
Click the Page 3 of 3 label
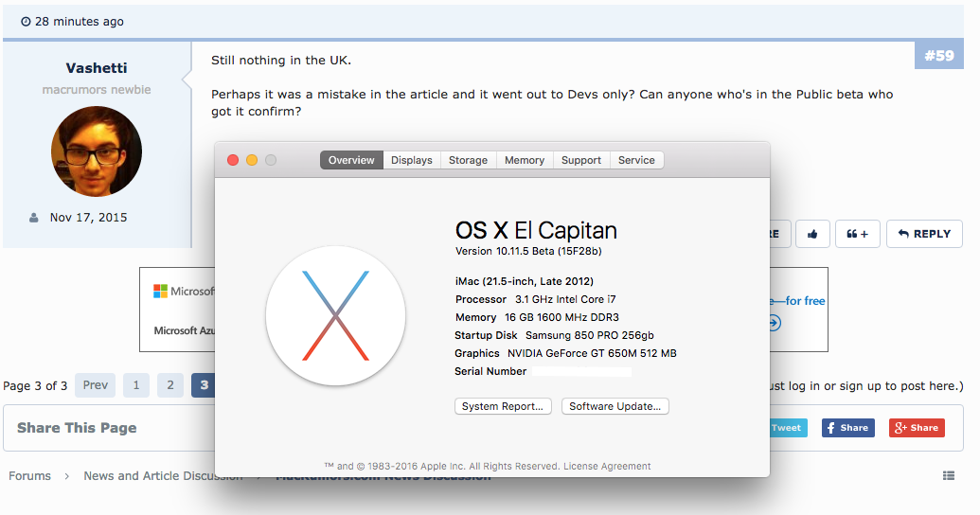coord(35,385)
